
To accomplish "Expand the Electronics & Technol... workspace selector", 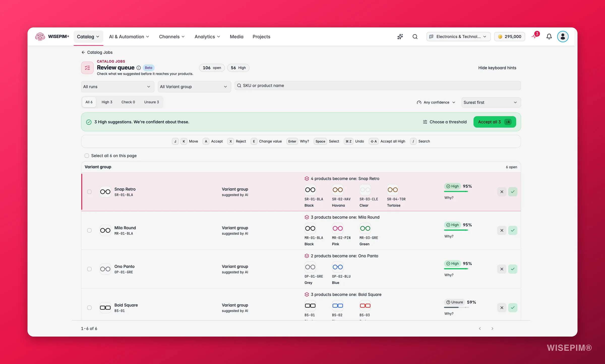I will 458,37.
